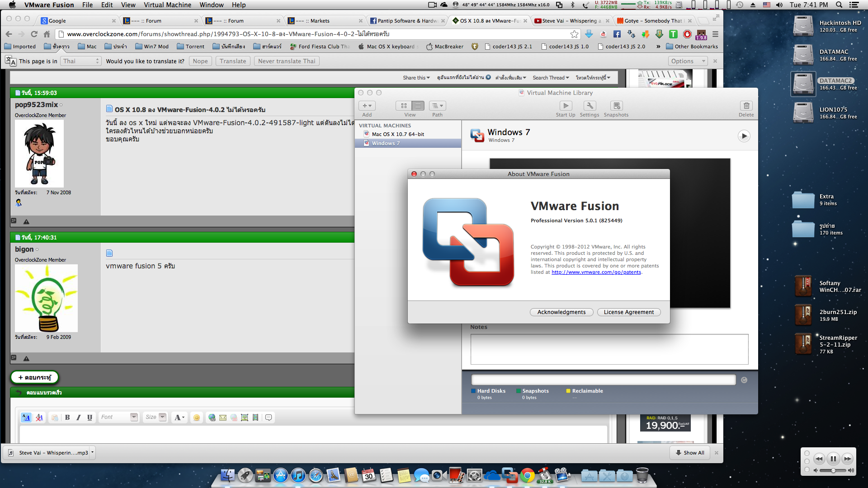Open the Add virtual machine dropdown
The width and height of the screenshot is (868, 488).
(x=367, y=106)
